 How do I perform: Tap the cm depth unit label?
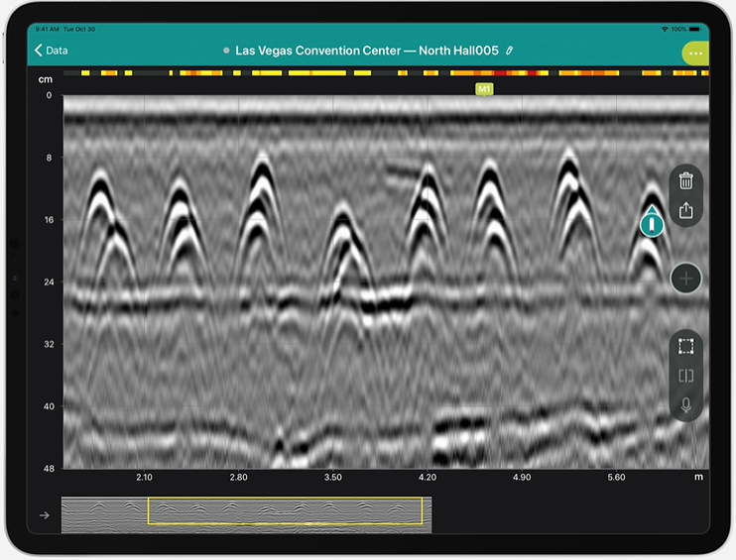pyautogui.click(x=45, y=79)
